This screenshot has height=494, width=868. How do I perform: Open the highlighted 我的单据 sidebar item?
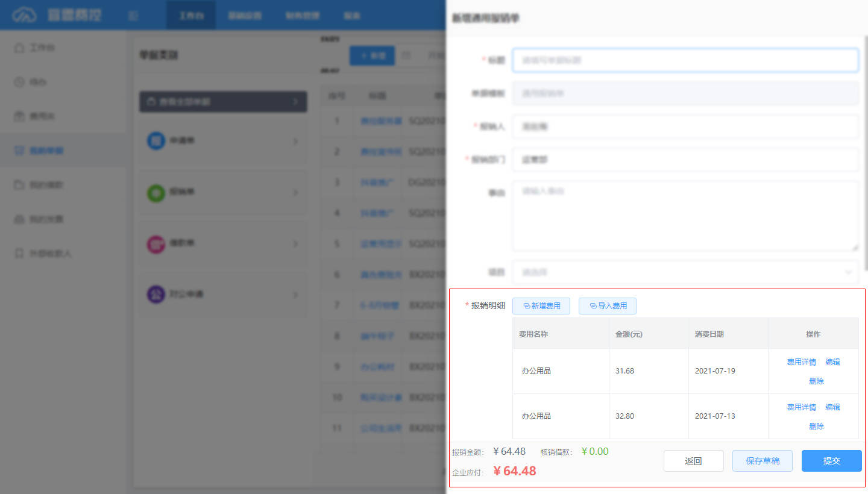click(63, 150)
